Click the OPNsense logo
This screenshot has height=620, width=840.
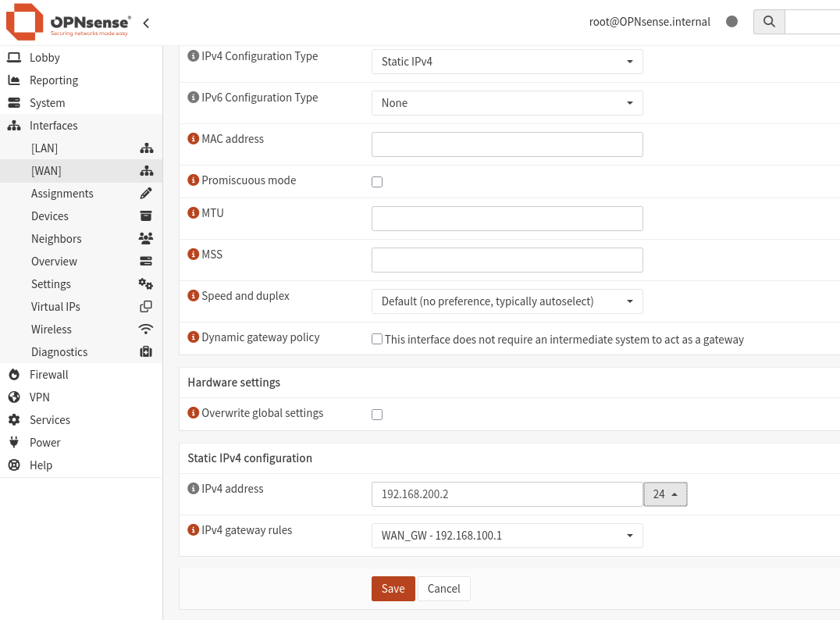(x=68, y=22)
